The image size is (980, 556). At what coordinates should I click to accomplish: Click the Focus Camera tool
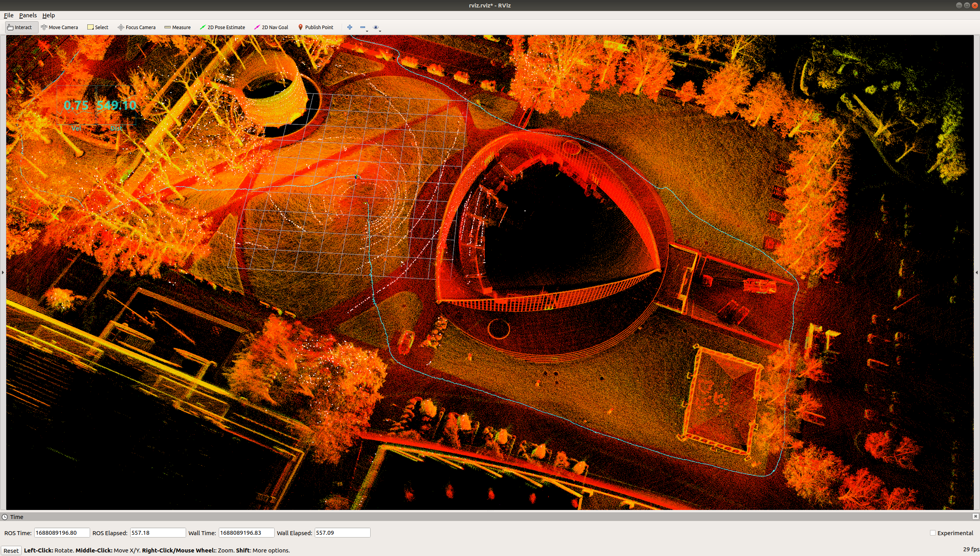coord(137,27)
